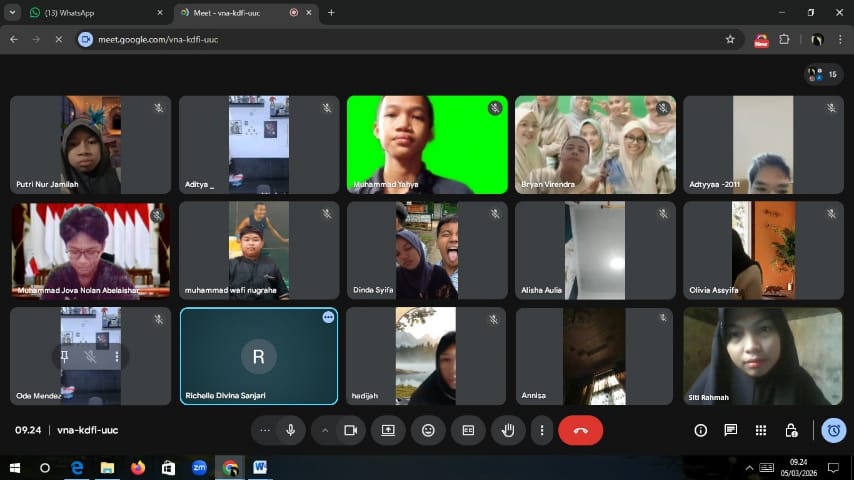Turn on closed captions
854x480 pixels.
pyautogui.click(x=468, y=430)
